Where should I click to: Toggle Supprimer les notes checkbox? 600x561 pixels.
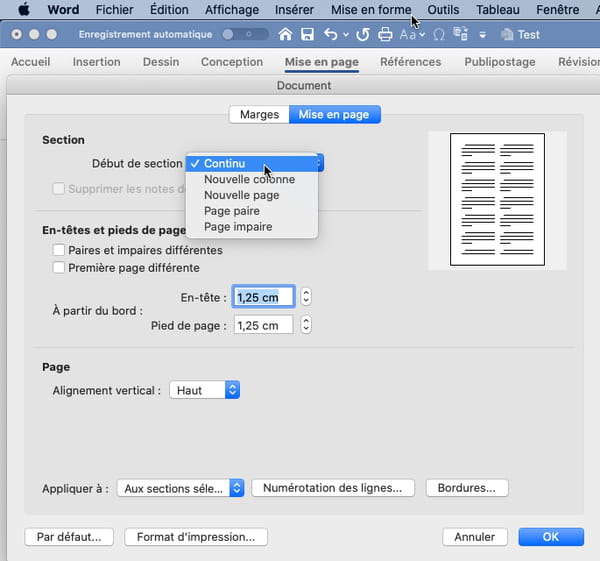[59, 189]
